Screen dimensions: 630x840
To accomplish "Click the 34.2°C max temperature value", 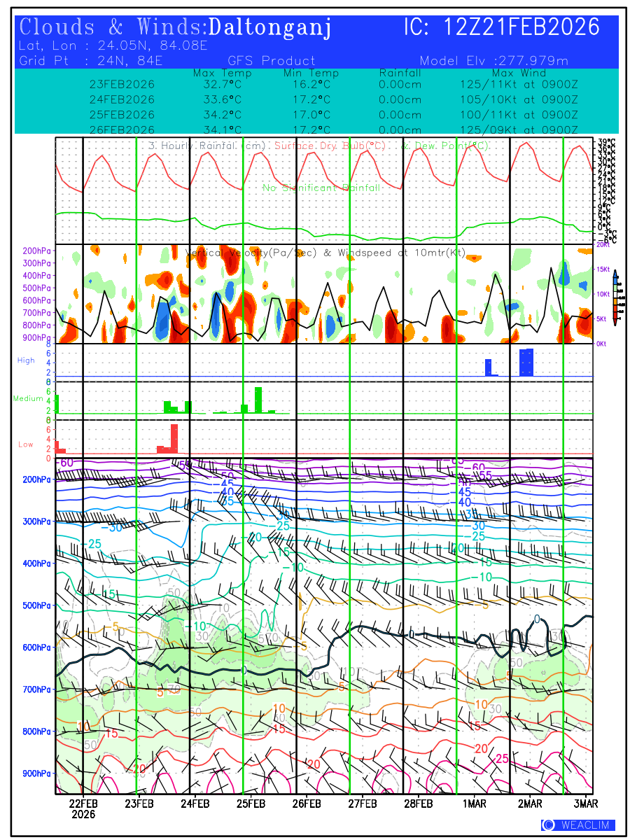I will 222,115.
